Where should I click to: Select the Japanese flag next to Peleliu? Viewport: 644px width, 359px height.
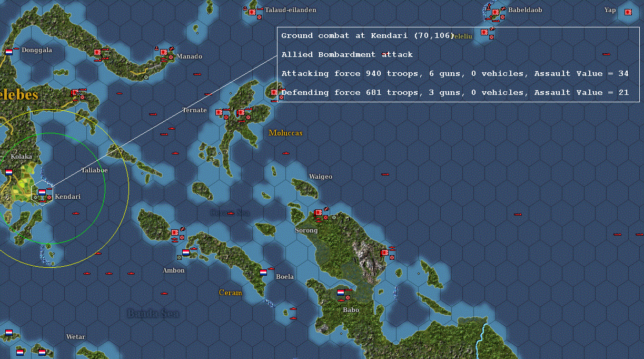(484, 32)
